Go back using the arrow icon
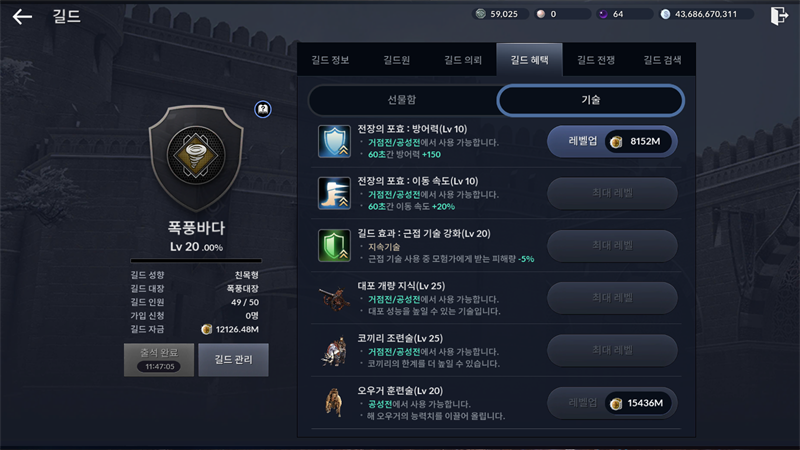 [x=22, y=16]
